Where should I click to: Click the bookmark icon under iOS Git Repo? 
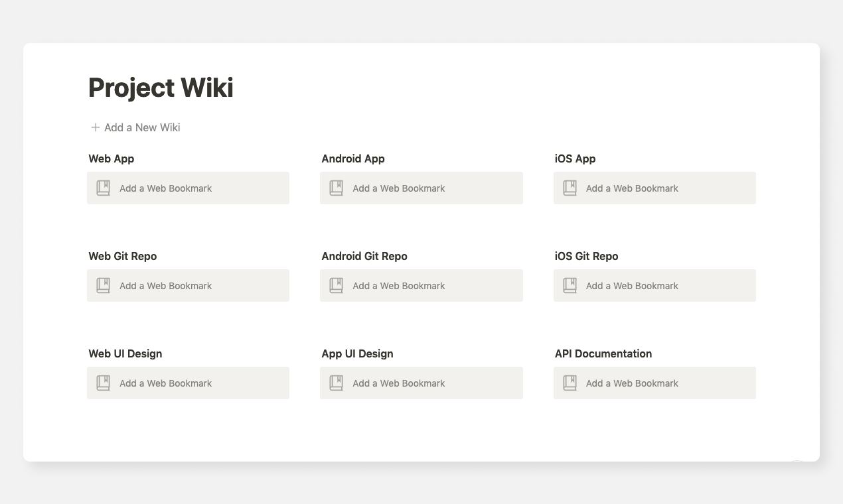(x=570, y=285)
